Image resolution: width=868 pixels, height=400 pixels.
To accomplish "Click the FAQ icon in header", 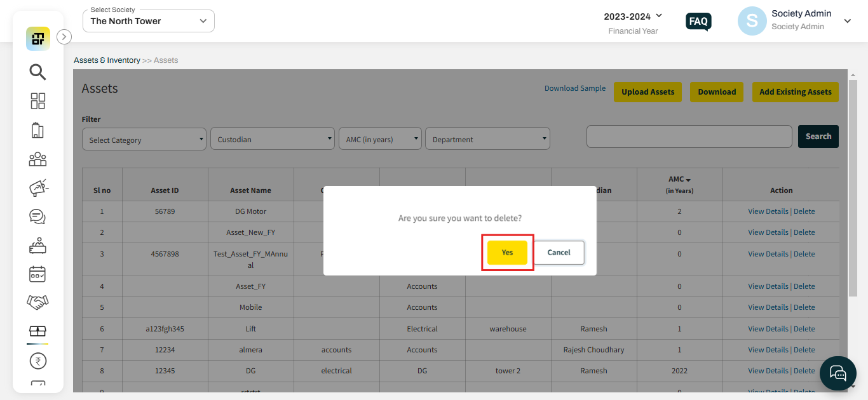I will [x=698, y=22].
